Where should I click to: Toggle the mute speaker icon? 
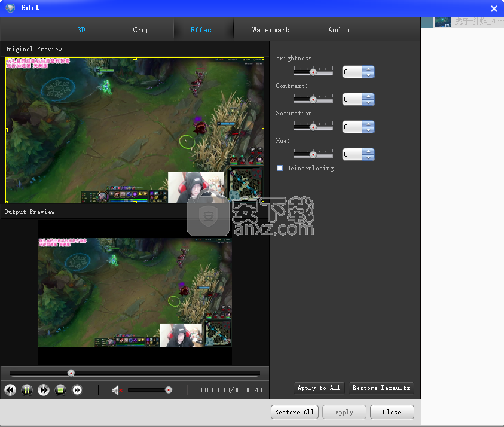[x=117, y=390]
